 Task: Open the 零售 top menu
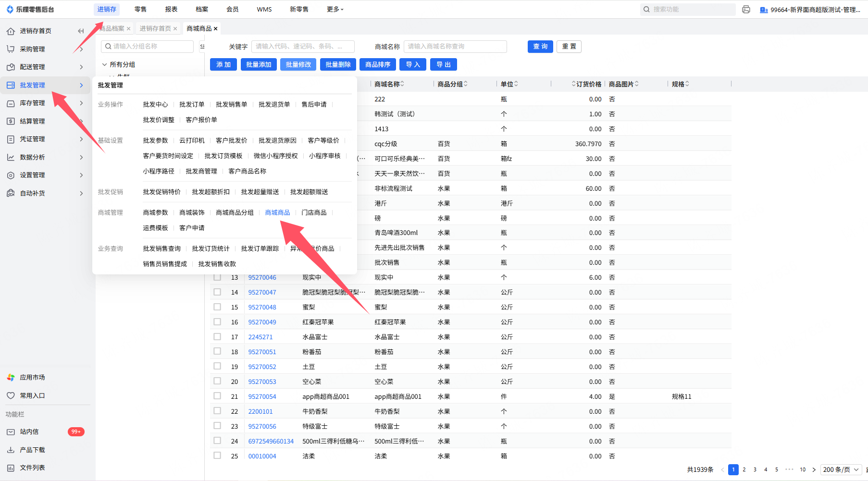coord(140,9)
